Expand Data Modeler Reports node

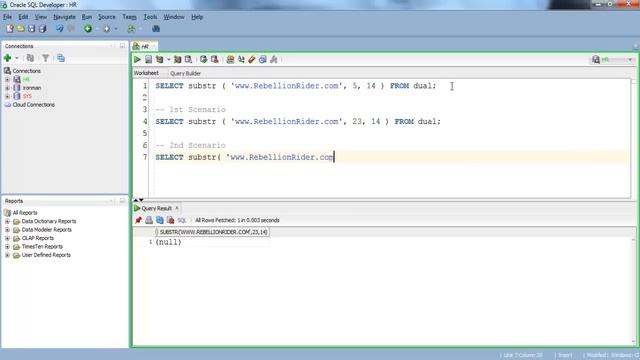7,230
